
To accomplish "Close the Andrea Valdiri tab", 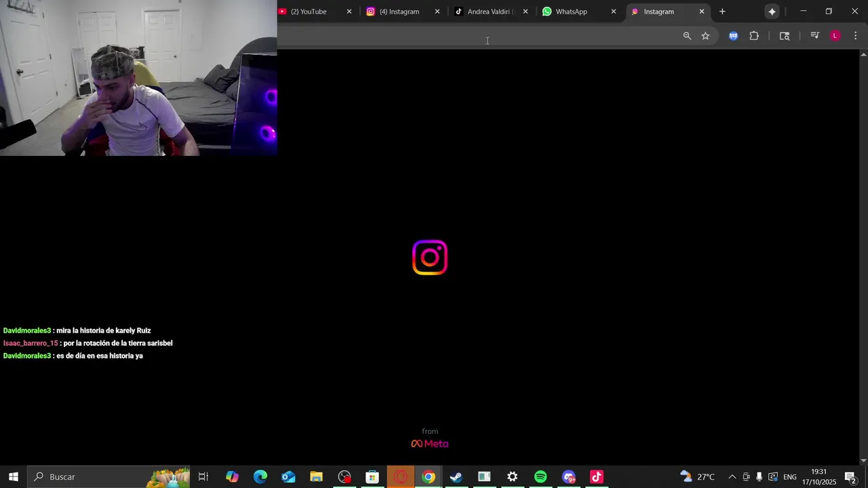I will tap(526, 12).
